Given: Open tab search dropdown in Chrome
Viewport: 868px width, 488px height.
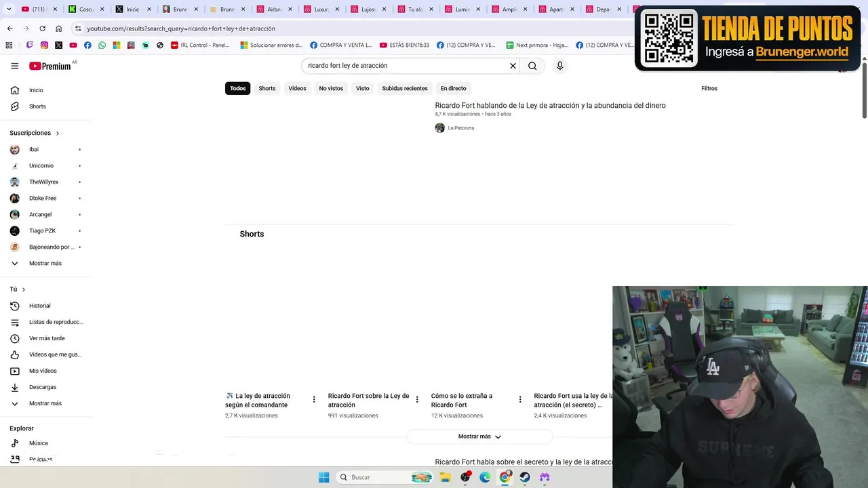Looking at the screenshot, I should (9, 9).
